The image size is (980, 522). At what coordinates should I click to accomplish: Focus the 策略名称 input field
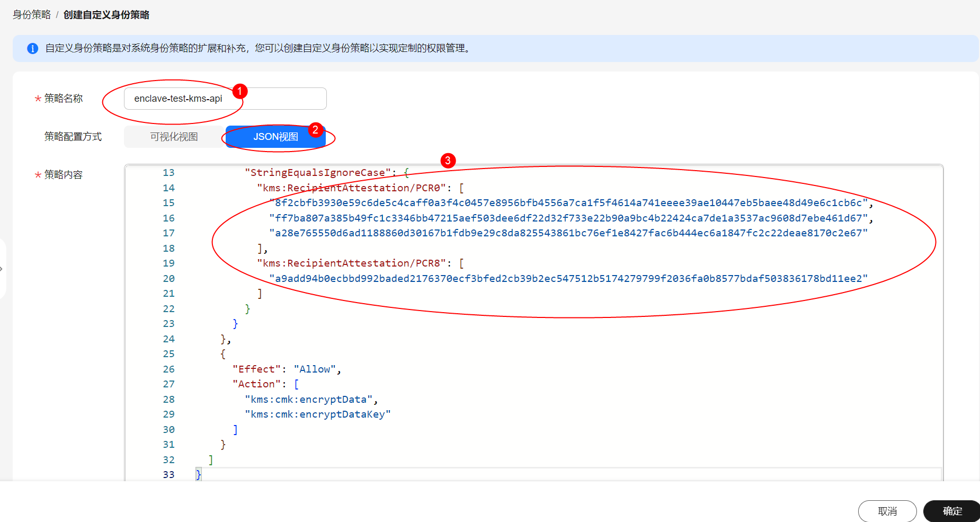pyautogui.click(x=225, y=99)
